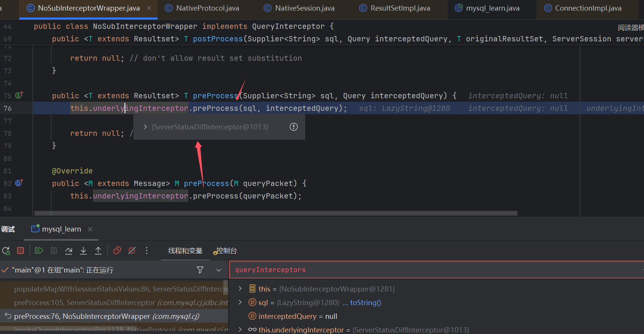Select interceptedQuery = null variable row
The width and height of the screenshot is (644, 334).
(298, 316)
